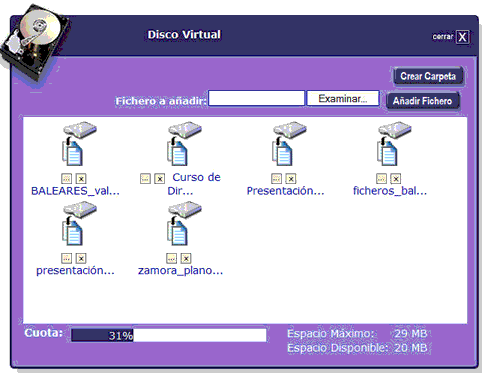The height and width of the screenshot is (380, 491).
Task: Delete Presentación... using its X icon
Action: coord(291,179)
